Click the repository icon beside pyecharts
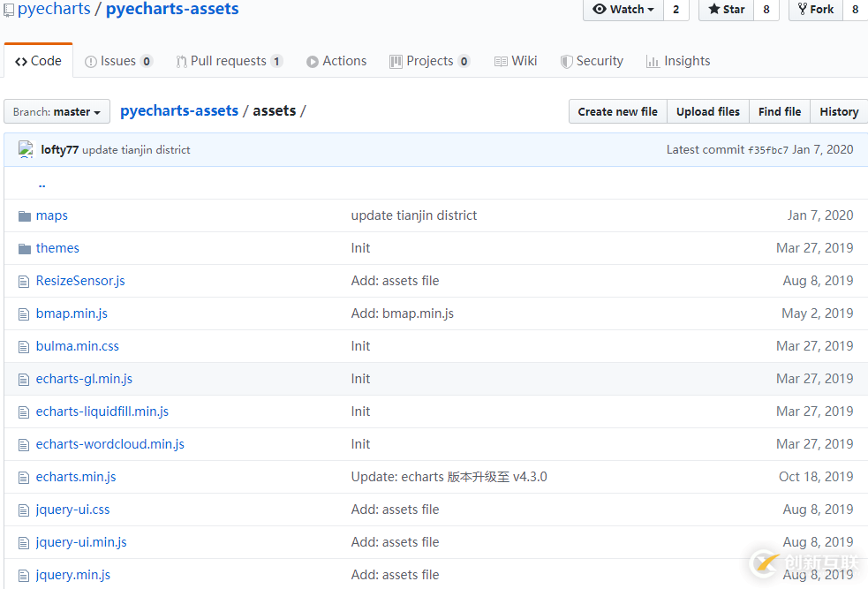Viewport: 868px width, 589px height. [9, 10]
